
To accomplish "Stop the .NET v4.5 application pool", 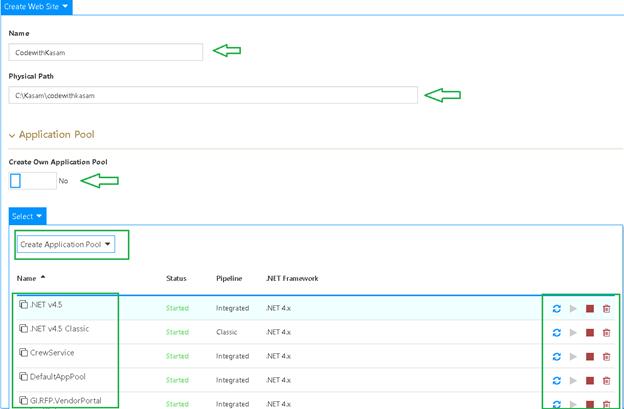I will coord(590,309).
